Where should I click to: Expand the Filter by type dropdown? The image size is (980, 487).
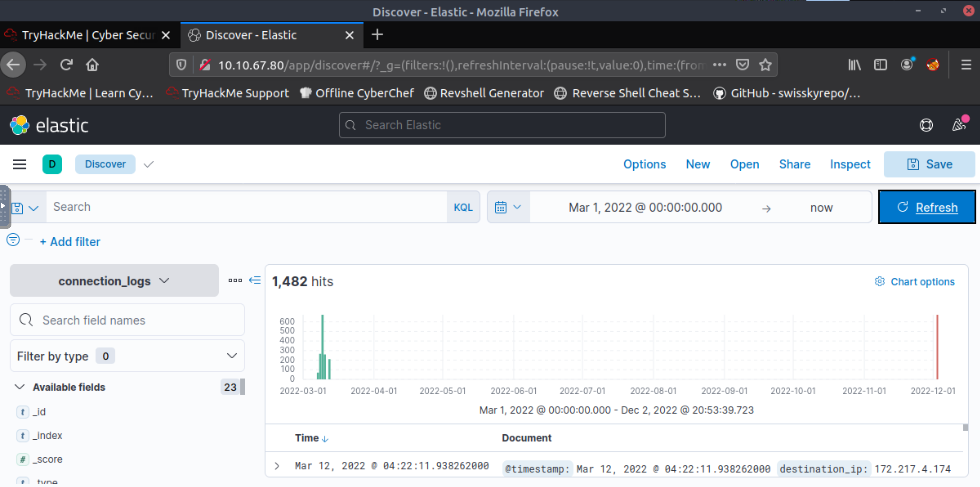127,356
